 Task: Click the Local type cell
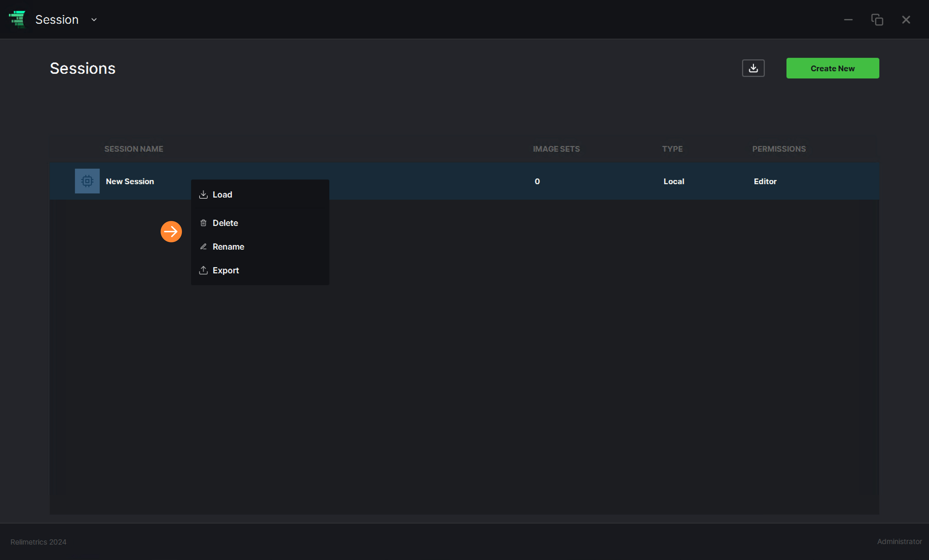(x=673, y=181)
